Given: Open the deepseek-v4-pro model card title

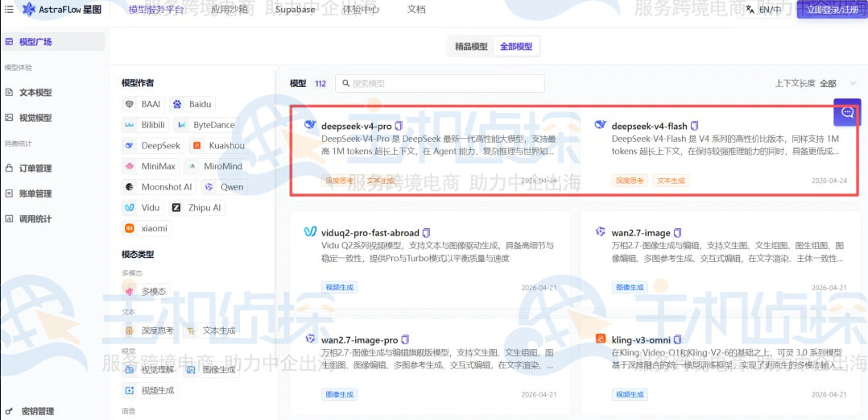Looking at the screenshot, I should pyautogui.click(x=357, y=127).
